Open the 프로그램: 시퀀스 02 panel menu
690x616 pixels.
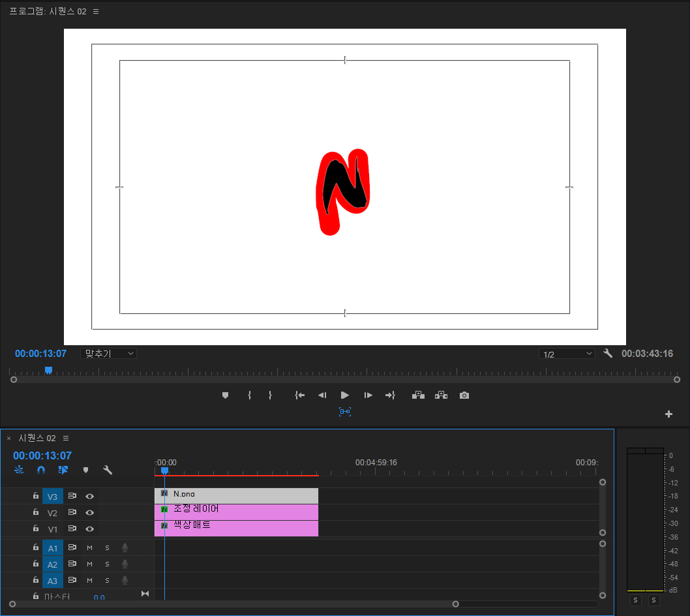(96, 12)
